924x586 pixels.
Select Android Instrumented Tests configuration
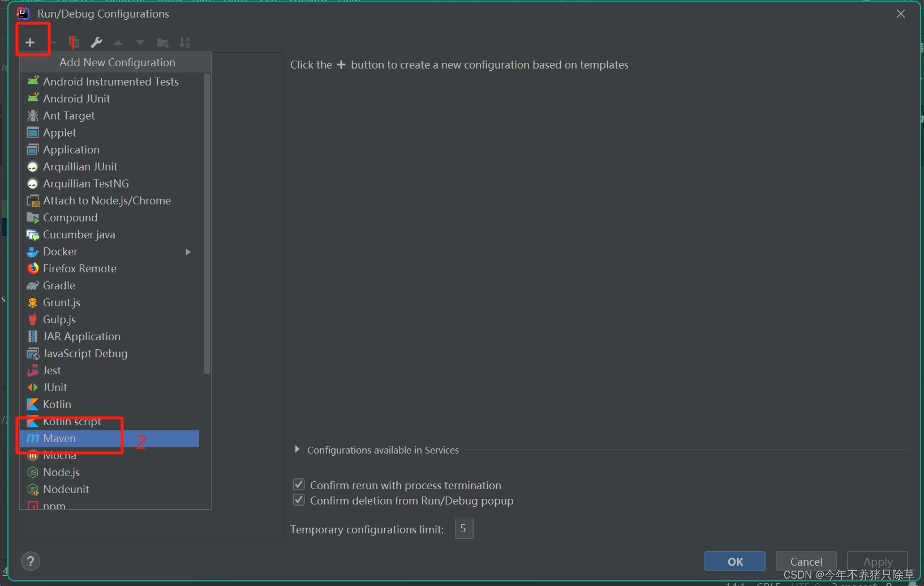pos(110,82)
